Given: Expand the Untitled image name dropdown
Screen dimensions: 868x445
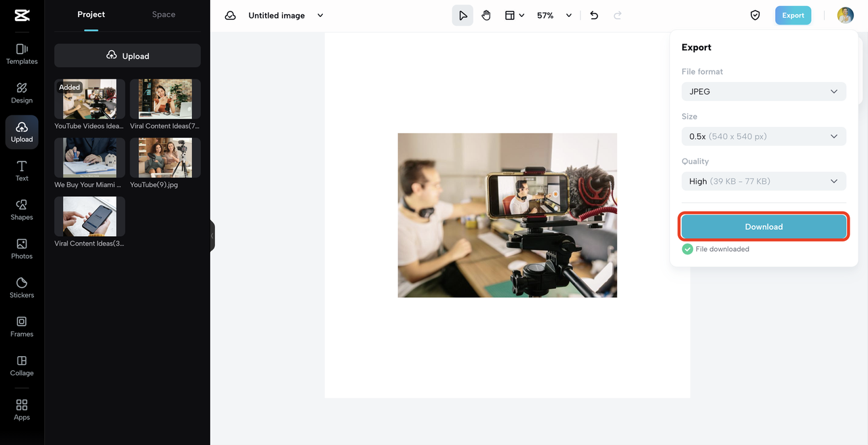Looking at the screenshot, I should (x=320, y=15).
